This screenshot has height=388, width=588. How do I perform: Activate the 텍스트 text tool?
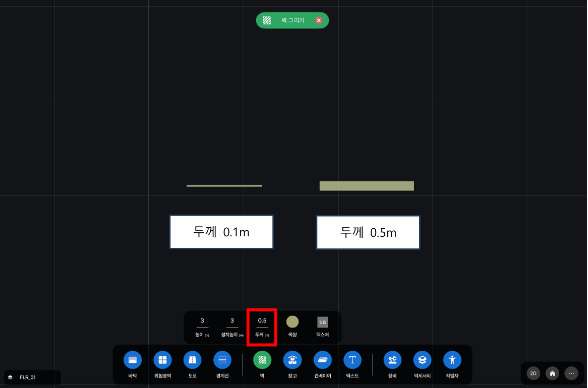pos(352,360)
